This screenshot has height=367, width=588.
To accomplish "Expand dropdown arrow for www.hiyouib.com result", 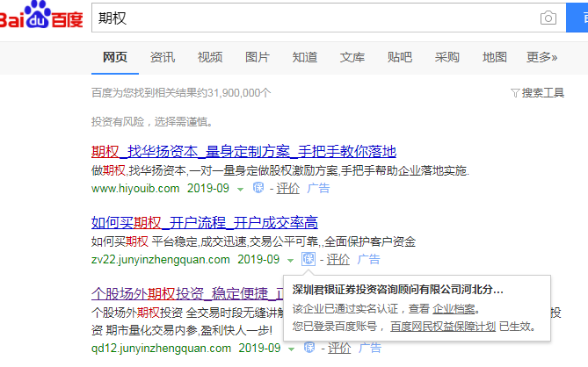I will (240, 190).
